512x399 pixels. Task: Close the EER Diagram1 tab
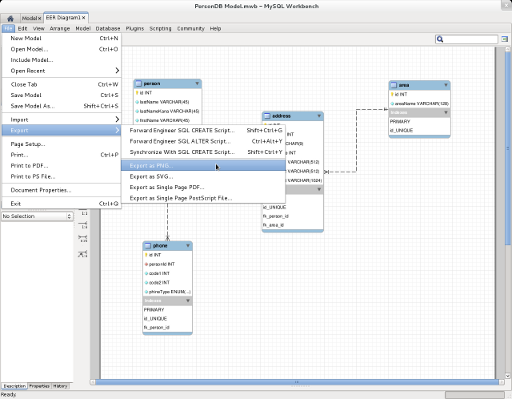(84, 18)
